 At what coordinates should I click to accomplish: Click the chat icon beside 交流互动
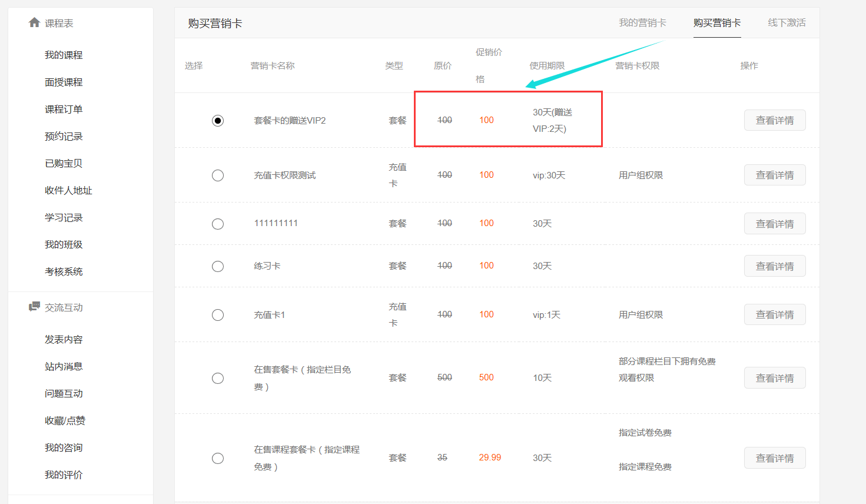point(34,307)
